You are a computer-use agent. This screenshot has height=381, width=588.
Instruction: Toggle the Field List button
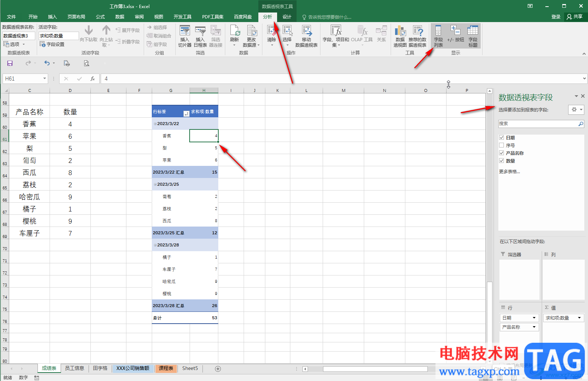[438, 36]
